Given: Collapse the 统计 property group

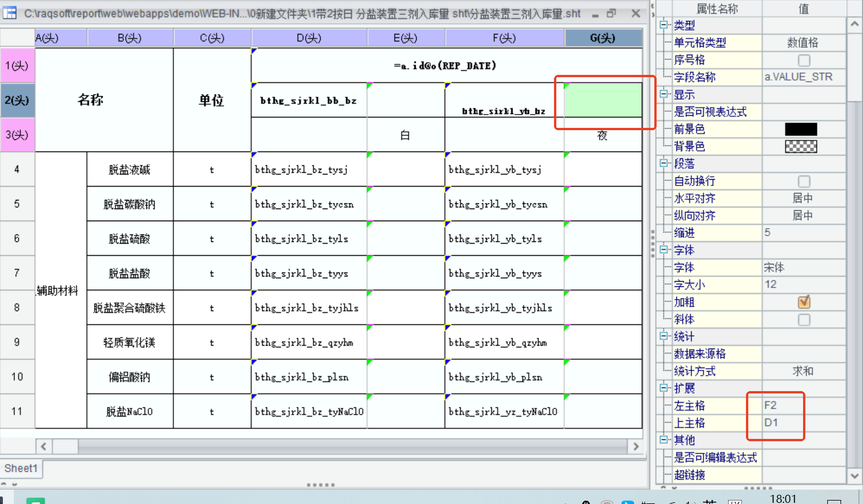Looking at the screenshot, I should 664,336.
